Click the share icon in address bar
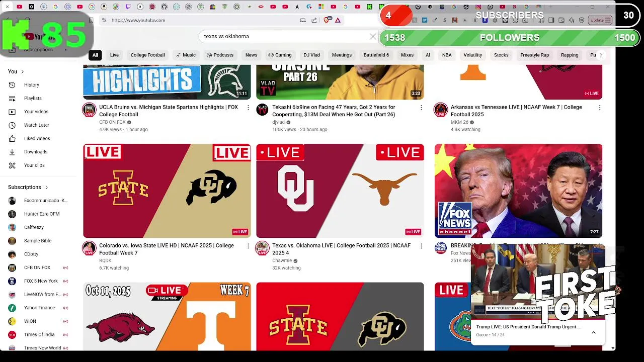This screenshot has width=644, height=362. click(314, 20)
